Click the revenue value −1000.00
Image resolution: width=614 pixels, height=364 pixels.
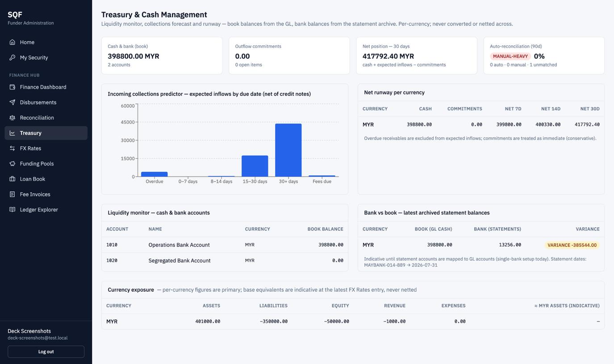coord(394,321)
